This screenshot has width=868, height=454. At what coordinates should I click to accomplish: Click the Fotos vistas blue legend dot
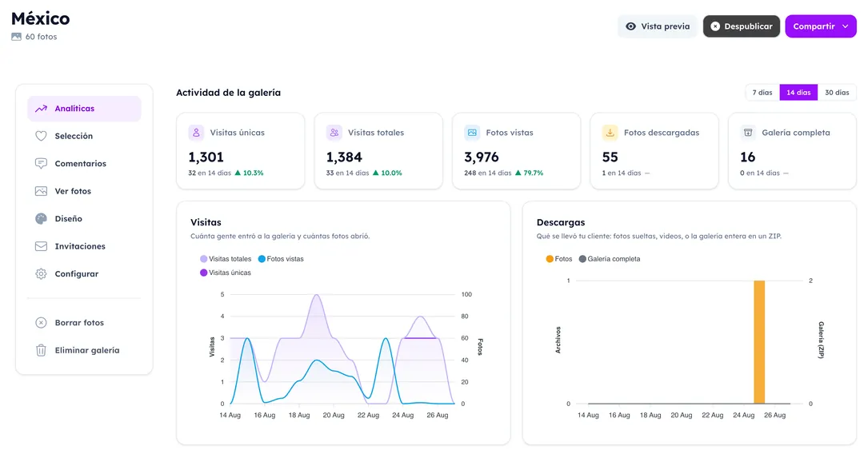tap(262, 259)
